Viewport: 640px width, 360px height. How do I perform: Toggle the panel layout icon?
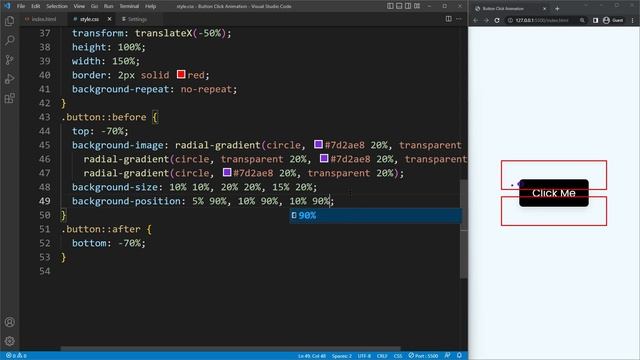pos(399,6)
